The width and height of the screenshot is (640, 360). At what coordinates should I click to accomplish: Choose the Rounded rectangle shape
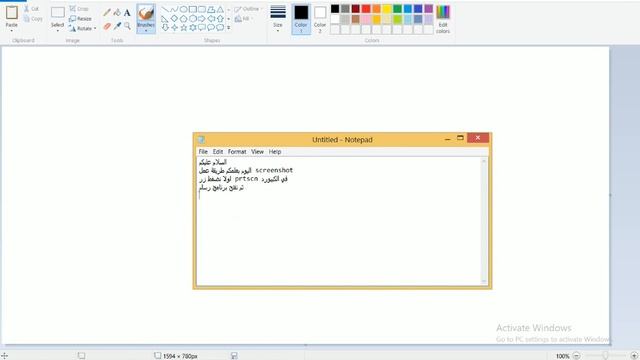(x=202, y=9)
